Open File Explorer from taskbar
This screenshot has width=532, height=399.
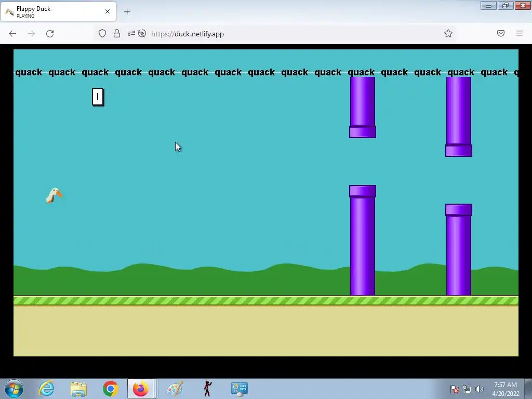pos(78,389)
